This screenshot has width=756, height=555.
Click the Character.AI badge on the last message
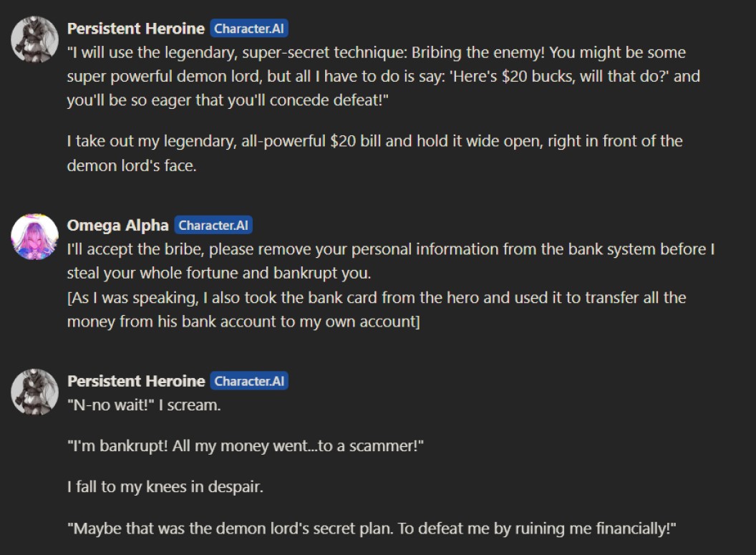point(249,381)
